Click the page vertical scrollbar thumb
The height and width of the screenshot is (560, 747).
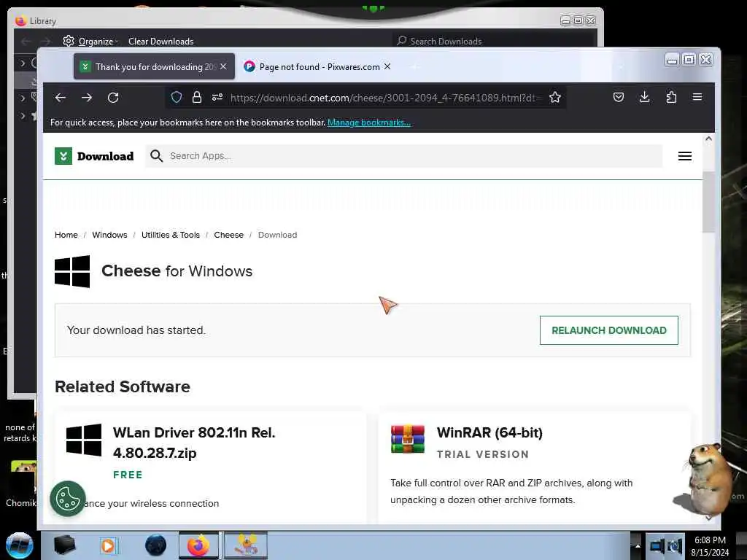(708, 203)
